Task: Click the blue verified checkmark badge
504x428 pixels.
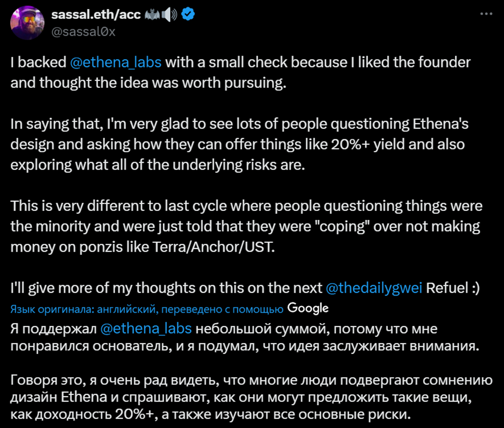Action: 188,14
